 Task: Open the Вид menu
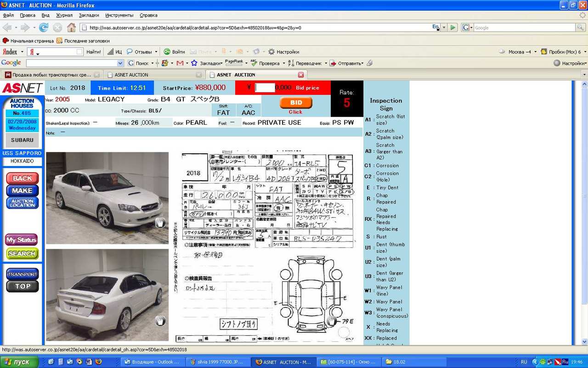[x=45, y=15]
